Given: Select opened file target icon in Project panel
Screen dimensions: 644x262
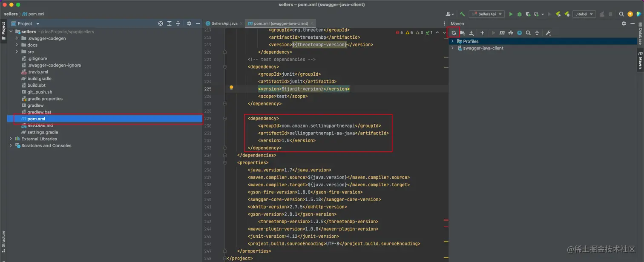Looking at the screenshot, I should coord(161,23).
